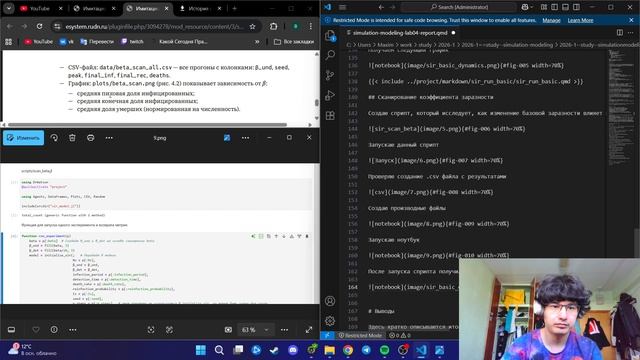This screenshot has width=640, height=360.
Task: Open the YouTube bookmark
Action: coord(38,42)
